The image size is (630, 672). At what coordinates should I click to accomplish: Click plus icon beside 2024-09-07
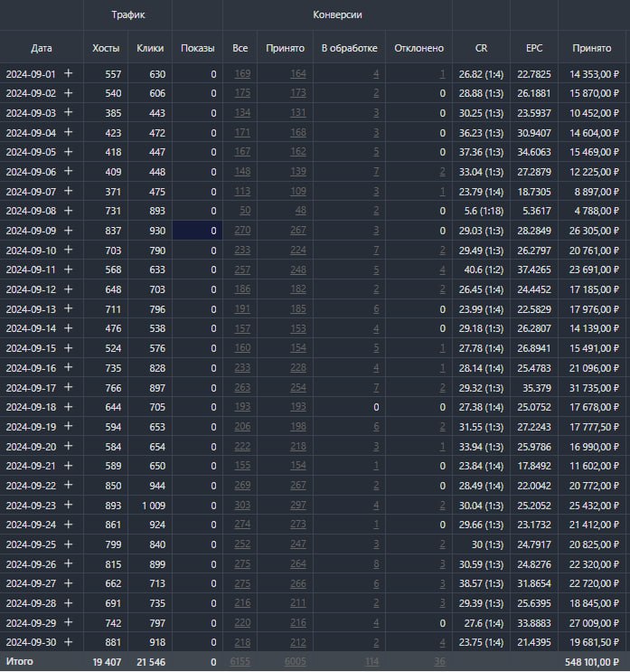68,191
